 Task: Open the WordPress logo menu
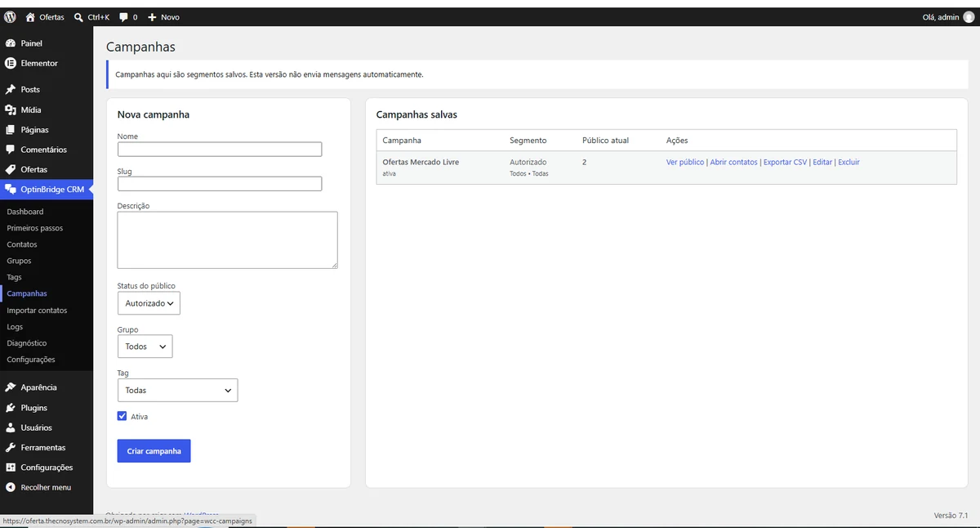point(10,16)
